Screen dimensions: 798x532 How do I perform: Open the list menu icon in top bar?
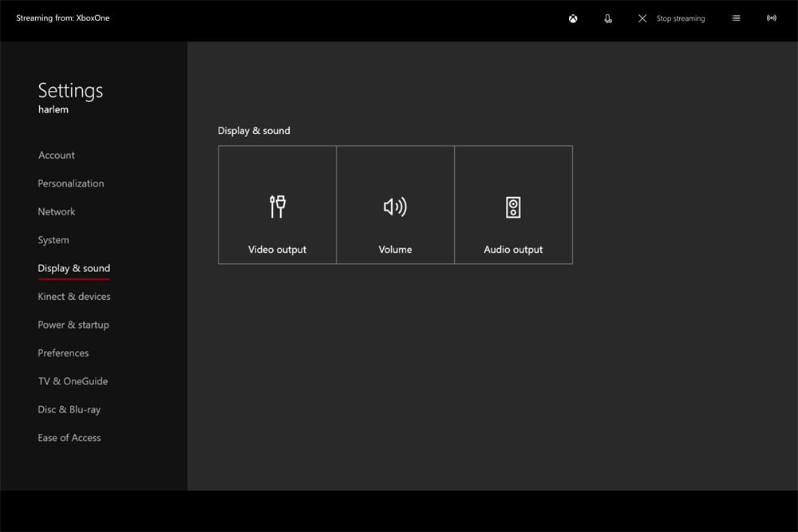pyautogui.click(x=736, y=18)
